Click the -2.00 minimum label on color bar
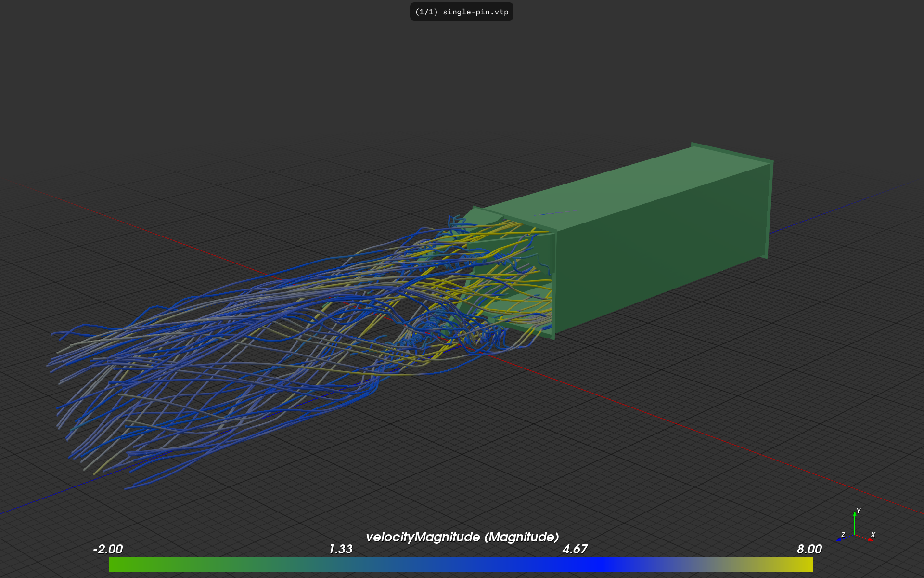Viewport: 924px width, 578px height. pyautogui.click(x=108, y=549)
